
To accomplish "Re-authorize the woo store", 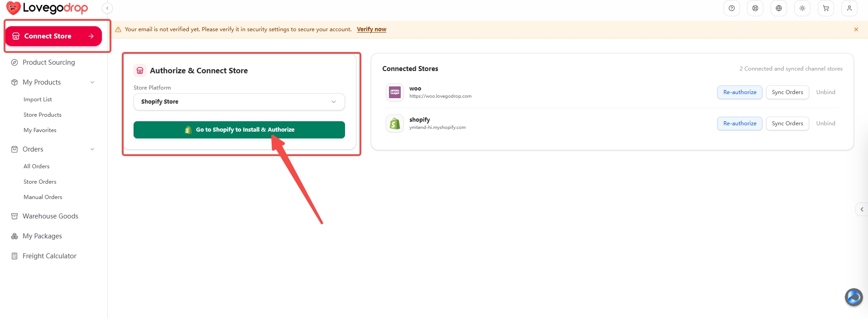I will click(x=740, y=92).
